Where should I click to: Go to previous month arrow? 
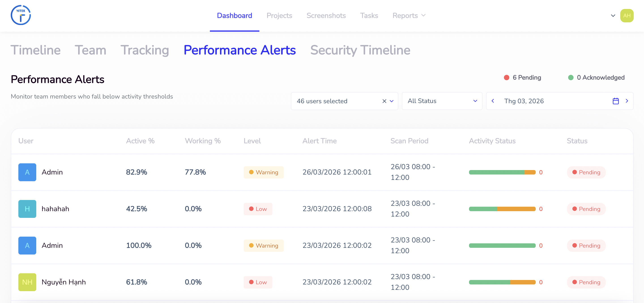tap(493, 101)
